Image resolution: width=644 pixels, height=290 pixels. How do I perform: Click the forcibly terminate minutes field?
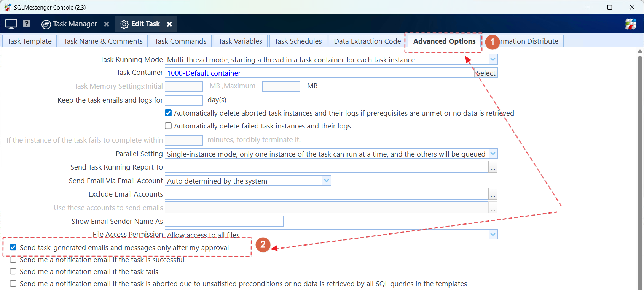184,140
